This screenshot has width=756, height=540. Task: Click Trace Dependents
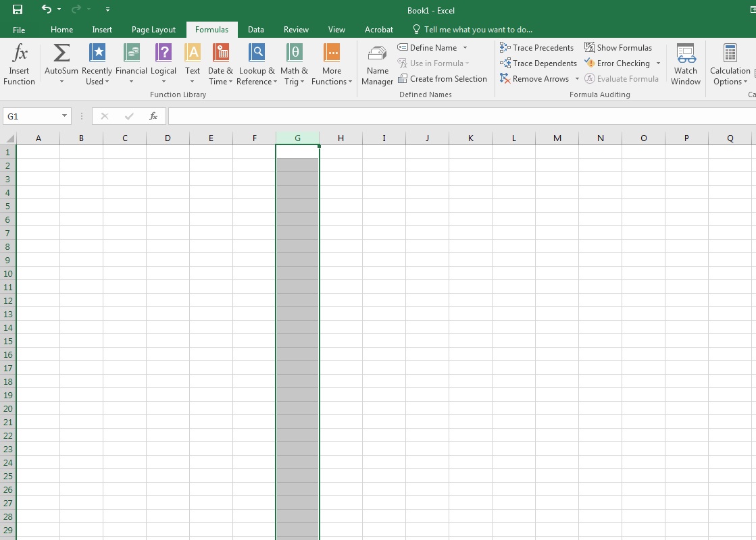[x=538, y=63]
